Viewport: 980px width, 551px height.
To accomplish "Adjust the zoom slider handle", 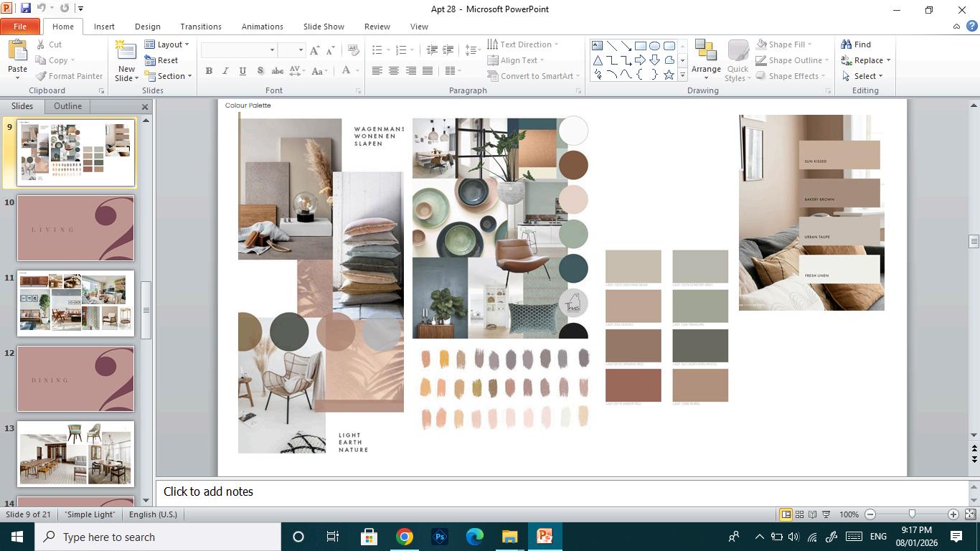I will click(x=912, y=514).
